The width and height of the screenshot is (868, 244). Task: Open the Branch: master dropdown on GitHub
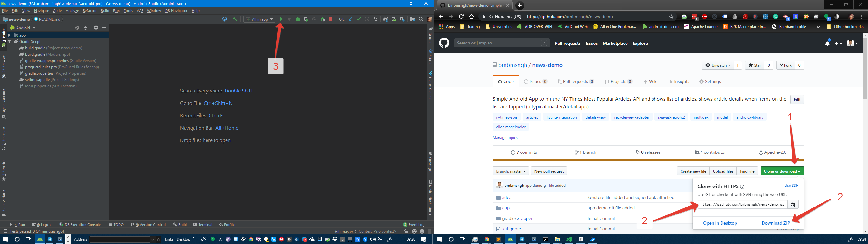511,171
